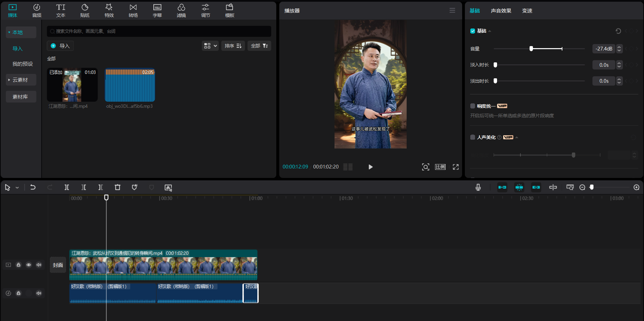
Task: Adjust the 音量 volume slider handle
Action: pyautogui.click(x=531, y=48)
